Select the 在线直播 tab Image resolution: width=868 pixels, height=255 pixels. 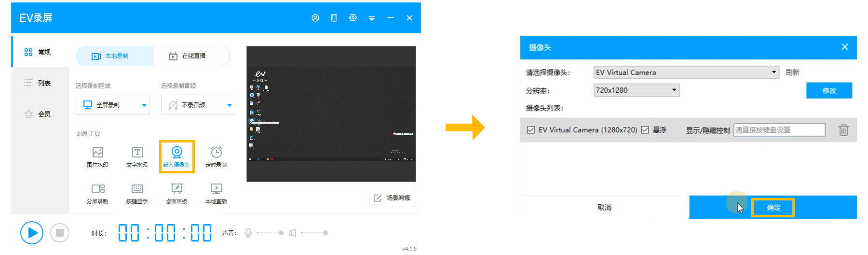pyautogui.click(x=191, y=56)
